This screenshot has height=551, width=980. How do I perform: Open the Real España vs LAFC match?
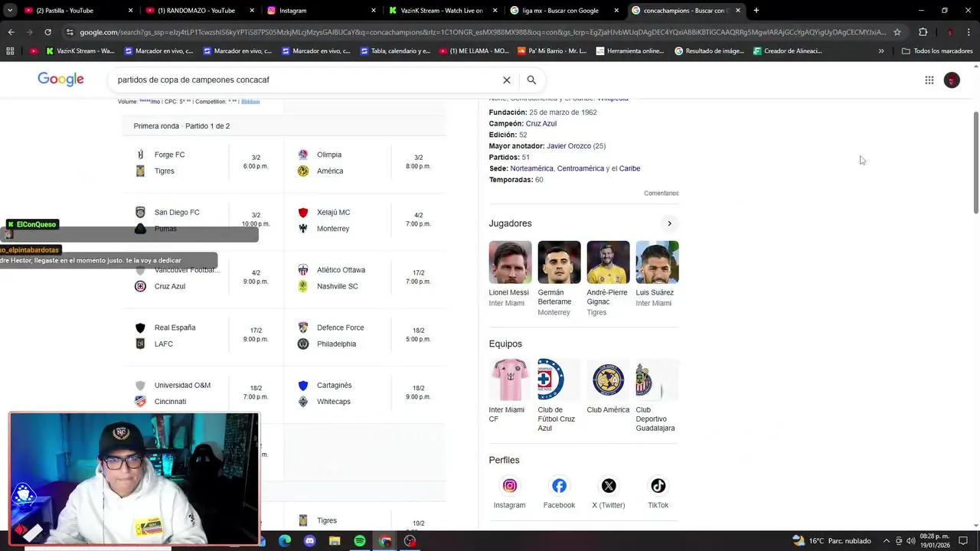(x=203, y=336)
